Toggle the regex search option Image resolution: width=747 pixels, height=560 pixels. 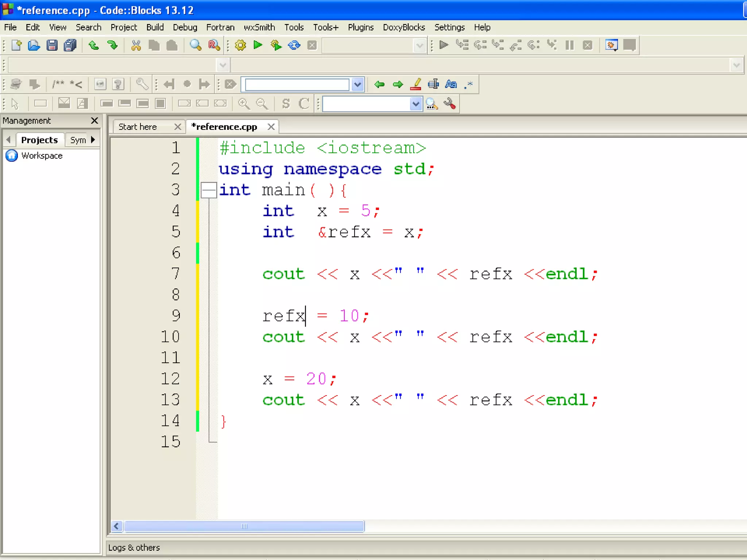[x=469, y=84]
